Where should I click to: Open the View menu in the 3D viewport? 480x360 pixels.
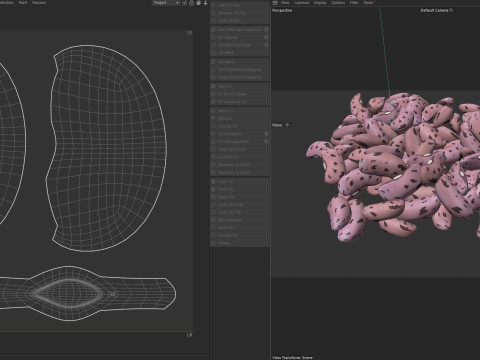(285, 3)
